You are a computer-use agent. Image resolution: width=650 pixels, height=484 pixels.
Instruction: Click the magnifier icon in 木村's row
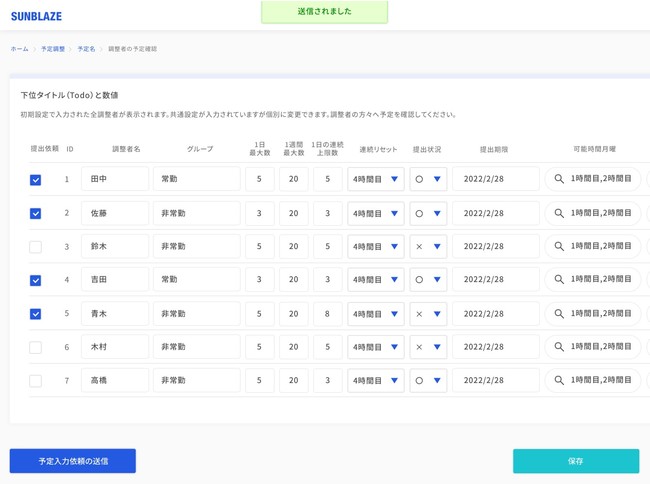click(560, 347)
